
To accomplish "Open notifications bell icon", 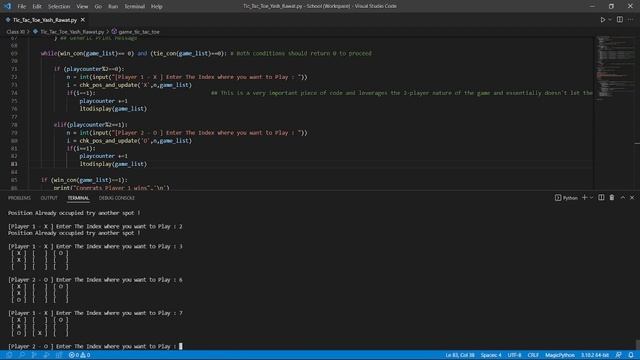I will tap(631, 355).
